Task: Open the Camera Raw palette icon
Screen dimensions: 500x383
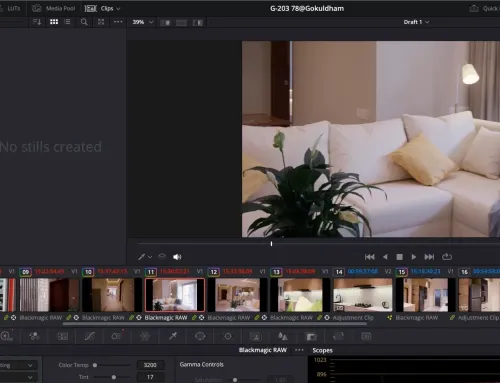Action: (x=6, y=336)
